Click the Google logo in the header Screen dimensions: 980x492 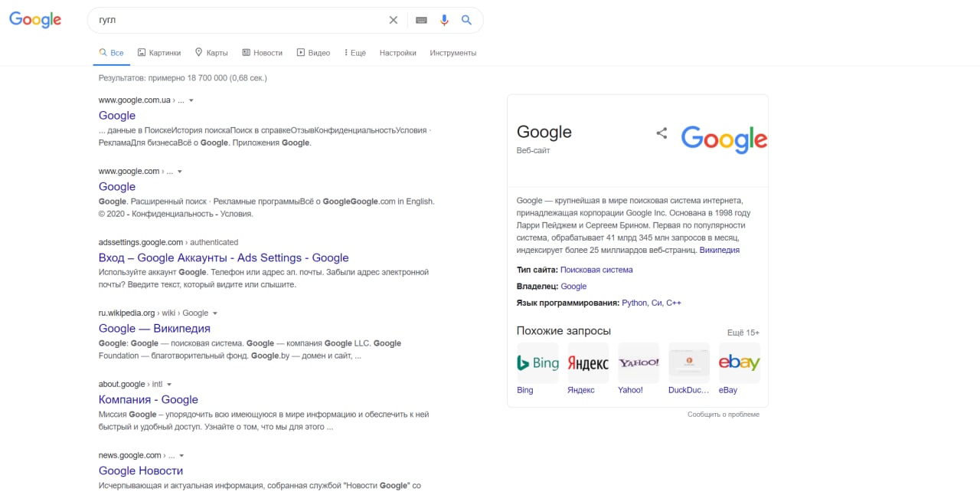point(35,21)
